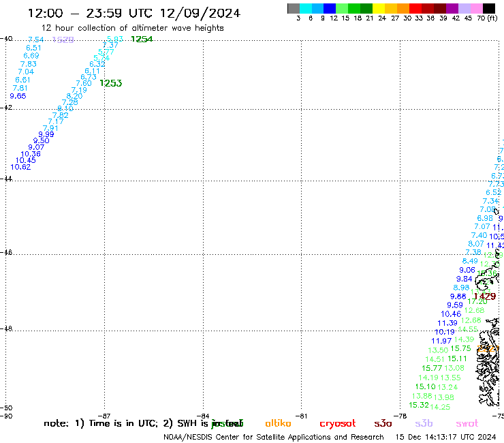This screenshot has width=504, height=443.
Task: Click the wave height value '17.20'
Action: pyautogui.click(x=477, y=301)
